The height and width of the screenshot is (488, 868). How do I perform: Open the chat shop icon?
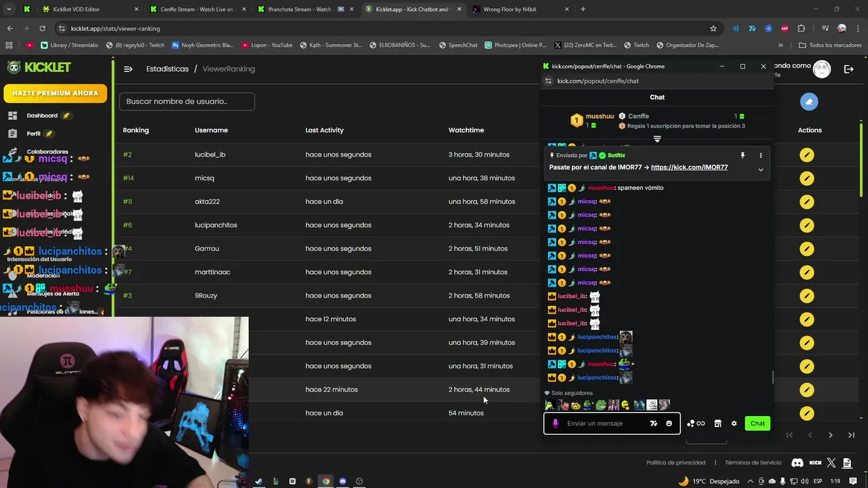(717, 424)
